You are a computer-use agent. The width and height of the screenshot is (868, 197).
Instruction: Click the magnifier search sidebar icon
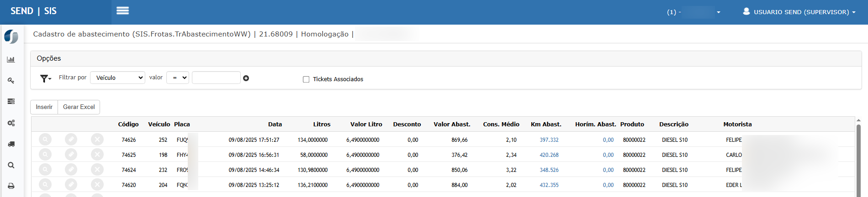pyautogui.click(x=11, y=165)
